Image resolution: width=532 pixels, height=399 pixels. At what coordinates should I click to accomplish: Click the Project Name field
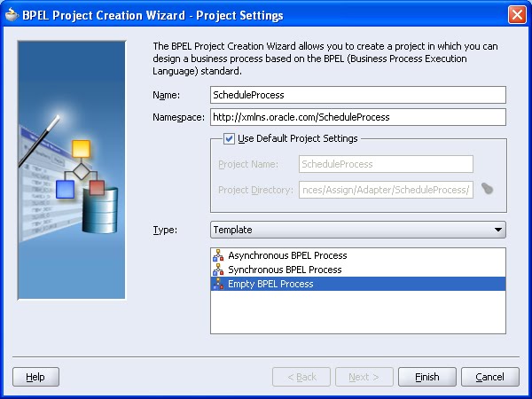pyautogui.click(x=386, y=164)
